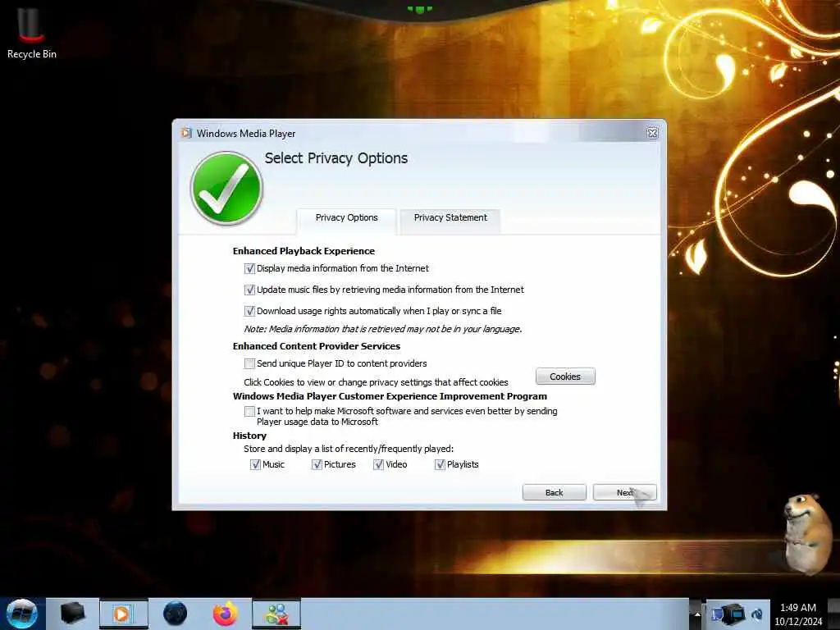The image size is (840, 630).
Task: Click the Customer Experience Improvement Program heading
Action: [x=390, y=396]
